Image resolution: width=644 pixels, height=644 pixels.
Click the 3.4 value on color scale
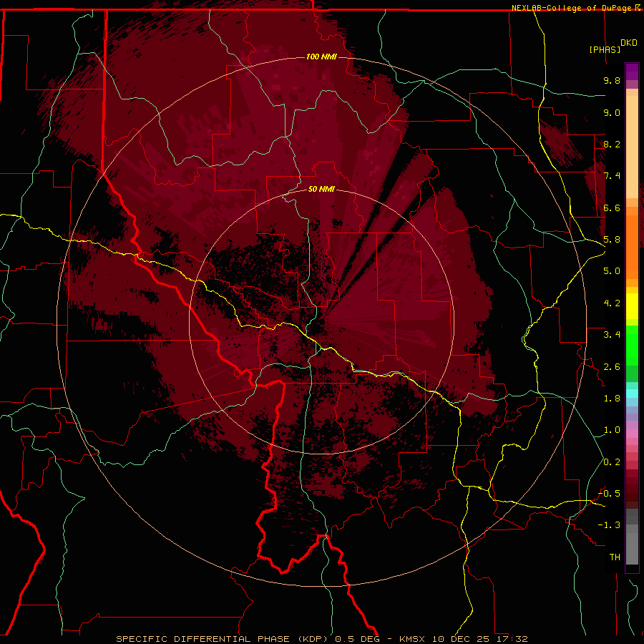(x=612, y=335)
